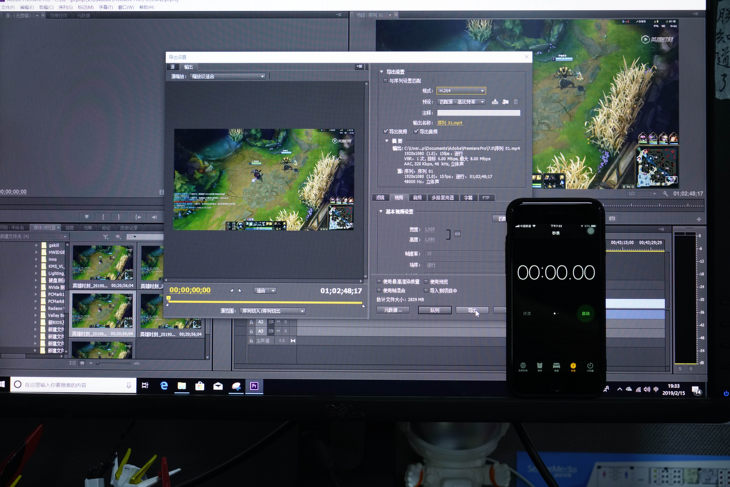The width and height of the screenshot is (730, 487).
Task: Open Microsoft Edge from the taskbar
Action: coord(164,386)
